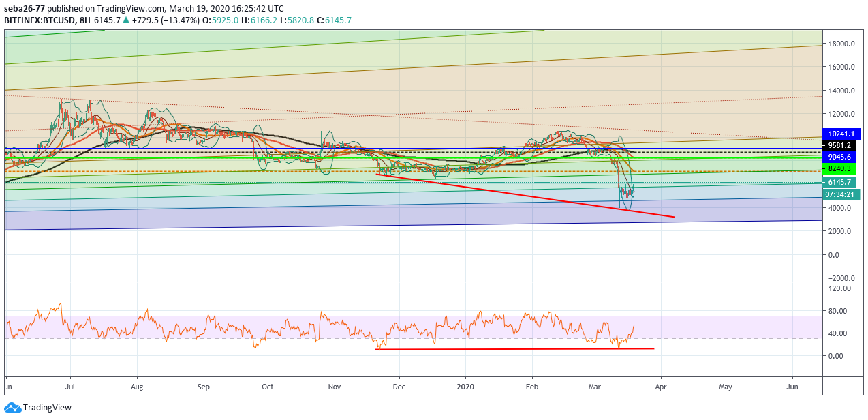This screenshot has width=868, height=420.
Task: Click the 12000.0 price axis label
Action: pyautogui.click(x=841, y=114)
